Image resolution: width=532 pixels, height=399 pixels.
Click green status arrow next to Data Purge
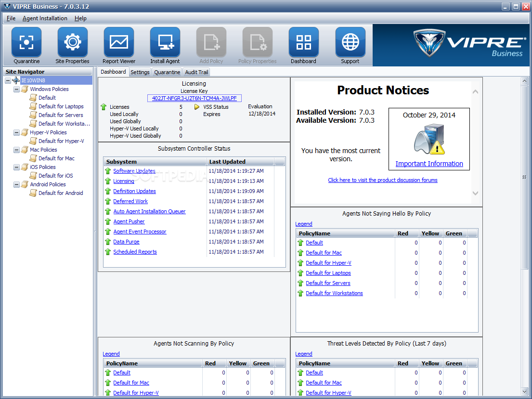click(108, 242)
